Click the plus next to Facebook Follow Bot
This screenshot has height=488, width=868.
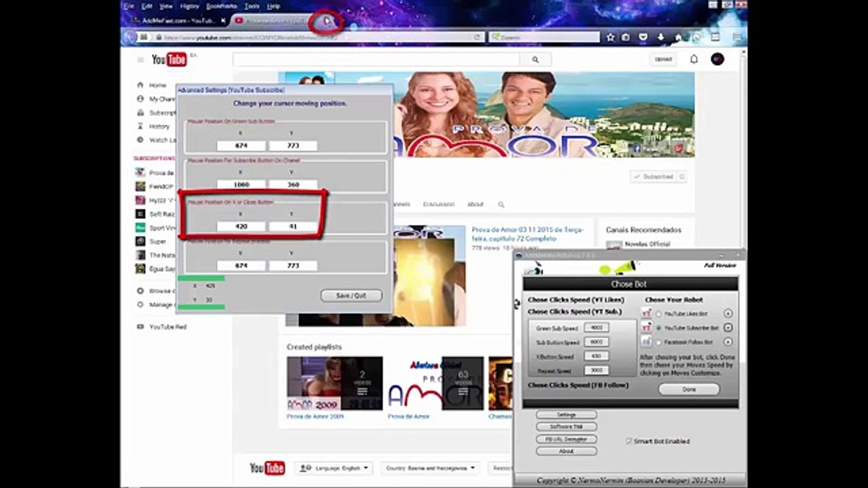click(x=728, y=342)
